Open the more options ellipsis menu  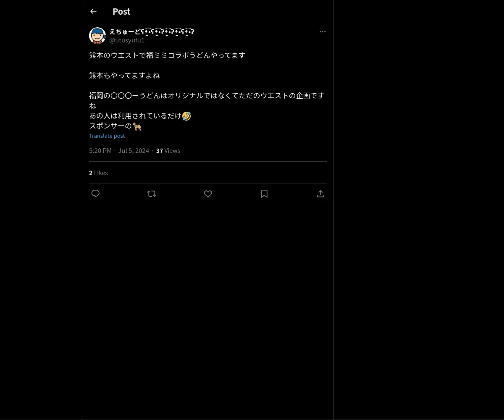pos(323,31)
